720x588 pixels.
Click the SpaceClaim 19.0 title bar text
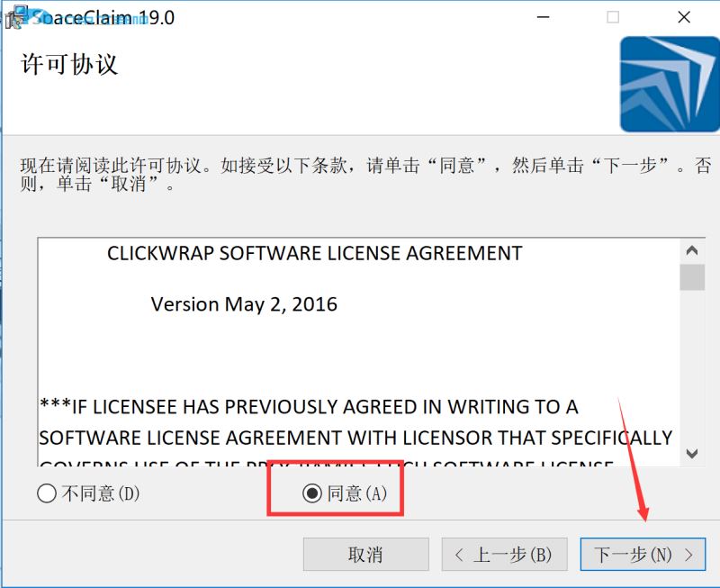tap(103, 18)
